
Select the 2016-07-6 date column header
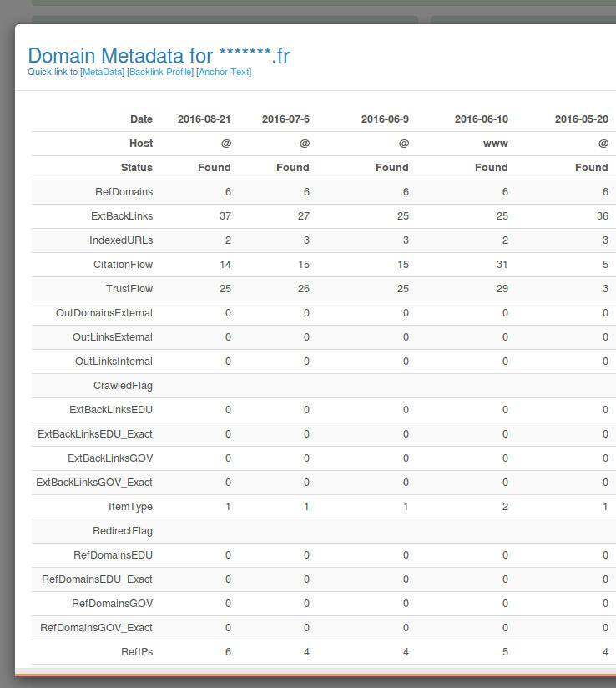[x=285, y=119]
